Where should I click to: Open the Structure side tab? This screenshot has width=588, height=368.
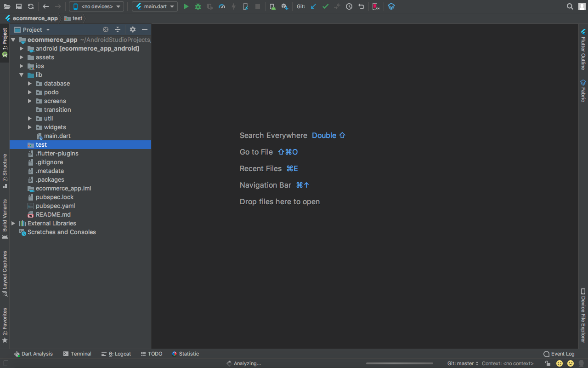(5, 171)
